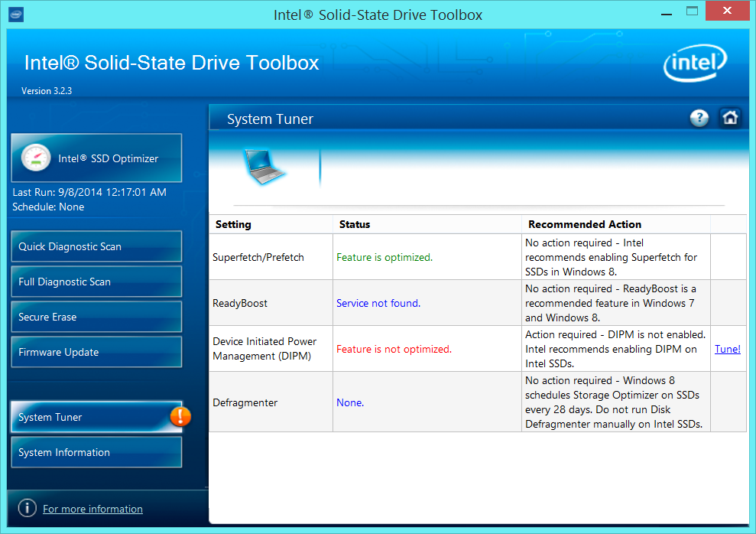This screenshot has width=756, height=534.
Task: Click the 'Last Run' date text
Action: [89, 192]
